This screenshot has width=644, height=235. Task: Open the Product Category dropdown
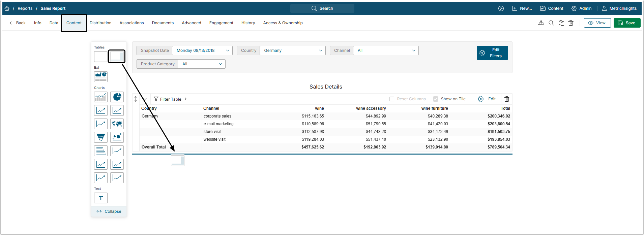(201, 64)
